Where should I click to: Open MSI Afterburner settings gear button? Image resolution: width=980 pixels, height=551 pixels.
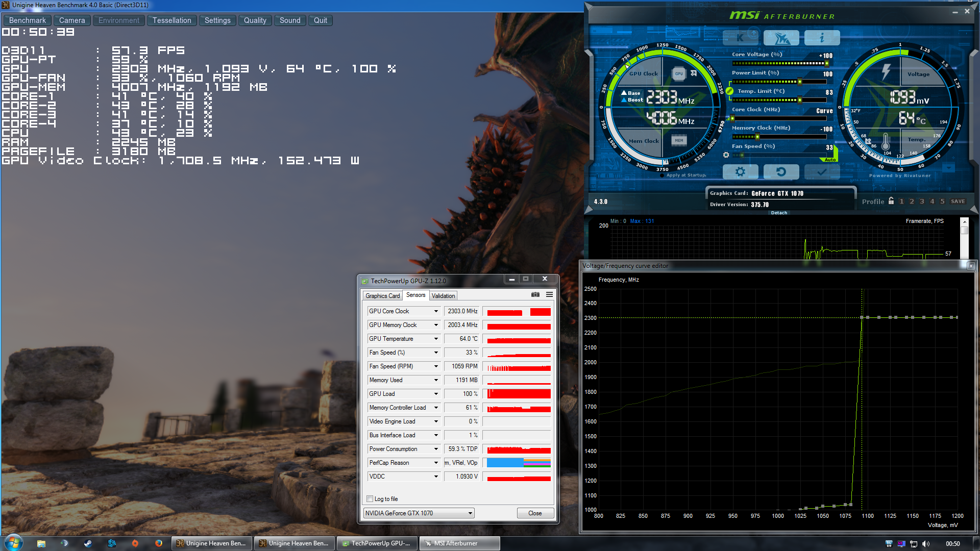point(740,172)
